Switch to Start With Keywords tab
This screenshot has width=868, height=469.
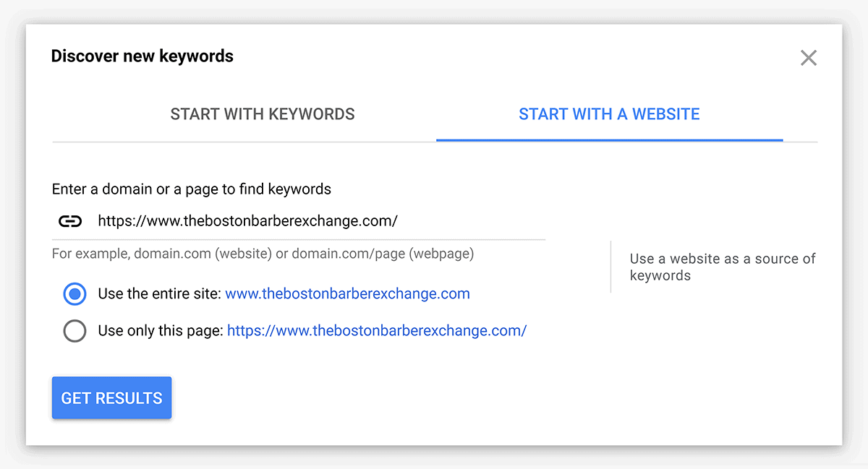click(263, 114)
